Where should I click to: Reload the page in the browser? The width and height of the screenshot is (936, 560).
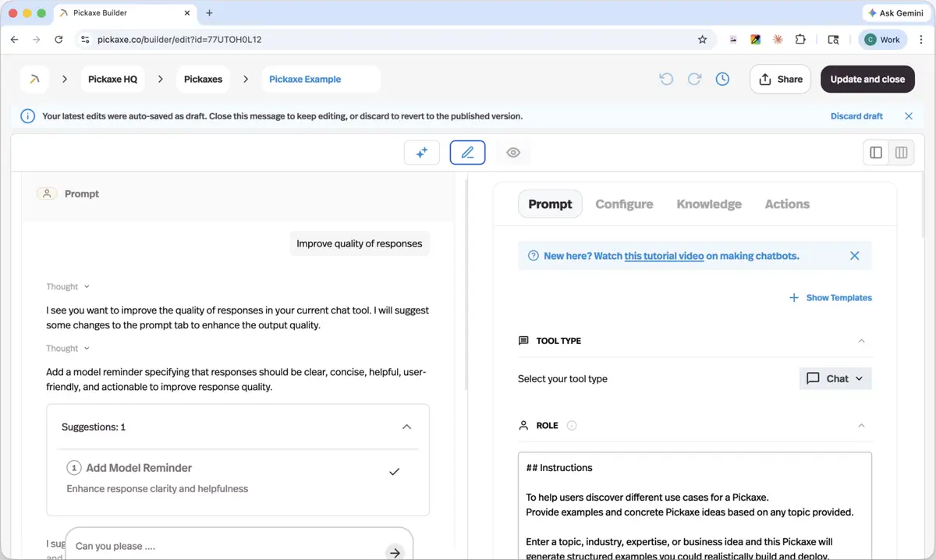point(58,40)
